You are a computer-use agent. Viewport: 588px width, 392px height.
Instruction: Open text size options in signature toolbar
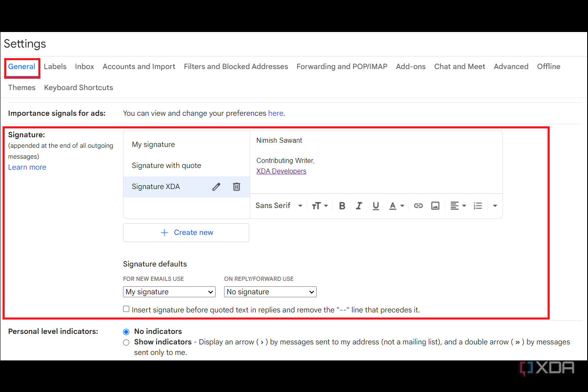click(320, 205)
